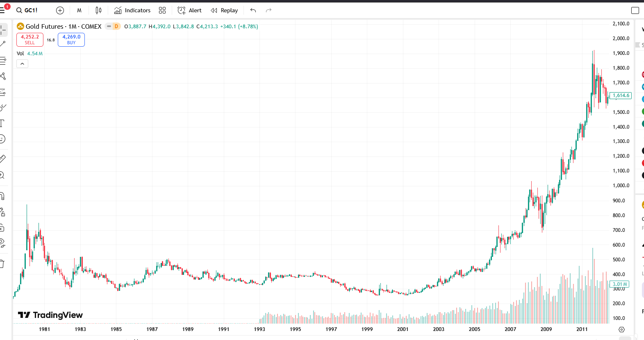Click the 1,614.6 price label on scale
This screenshot has width=644, height=340.
621,95
